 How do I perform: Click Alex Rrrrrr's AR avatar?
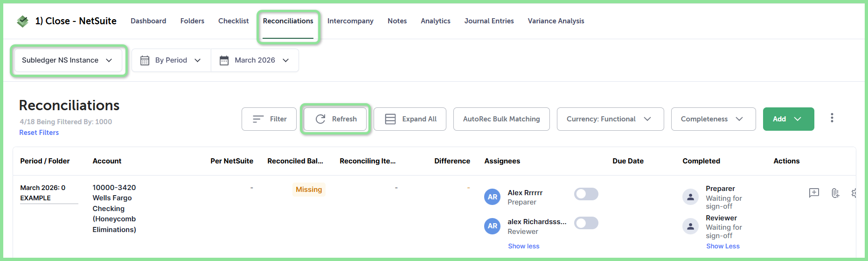(x=493, y=197)
